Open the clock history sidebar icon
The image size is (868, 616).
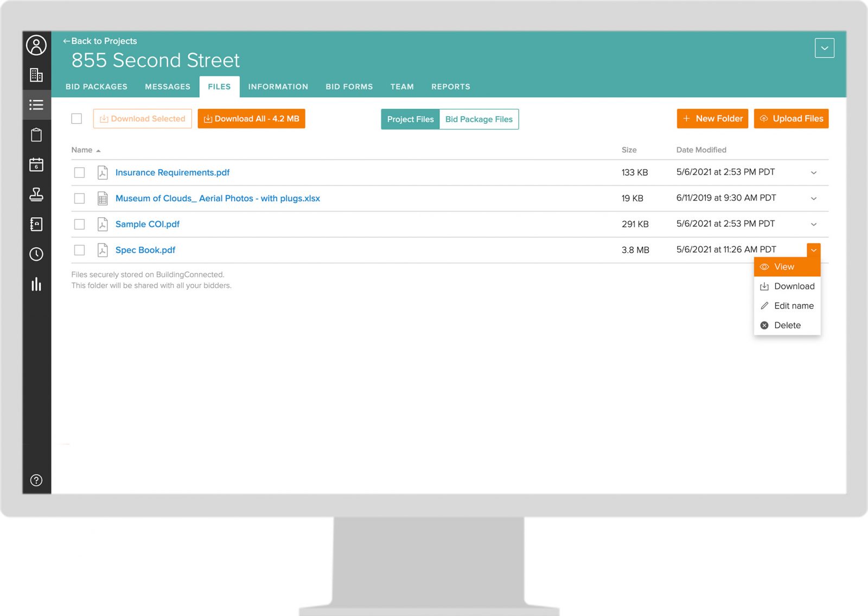tap(36, 254)
